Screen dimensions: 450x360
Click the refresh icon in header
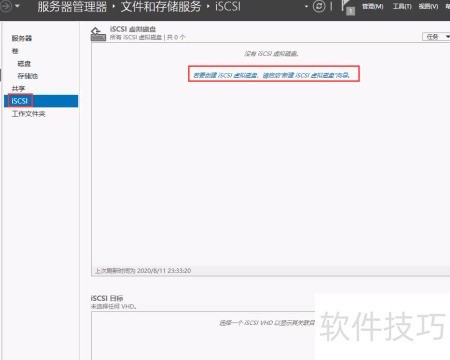319,6
